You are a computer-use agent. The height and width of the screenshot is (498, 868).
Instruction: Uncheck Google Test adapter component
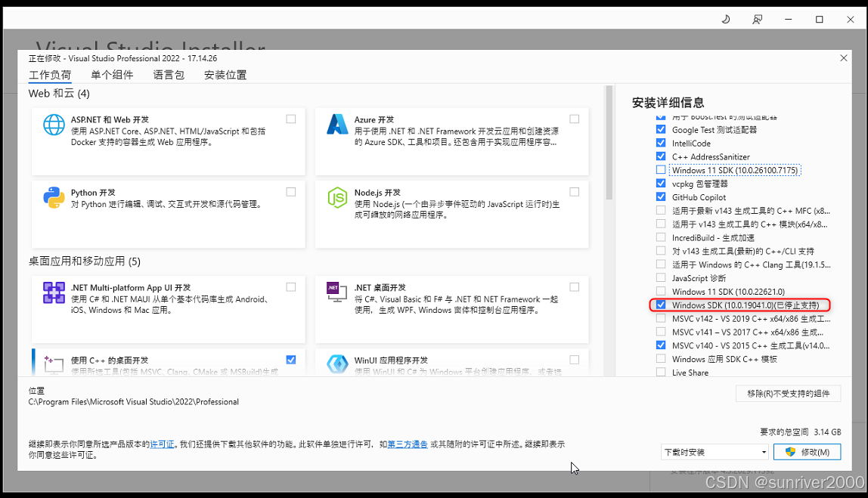click(661, 129)
